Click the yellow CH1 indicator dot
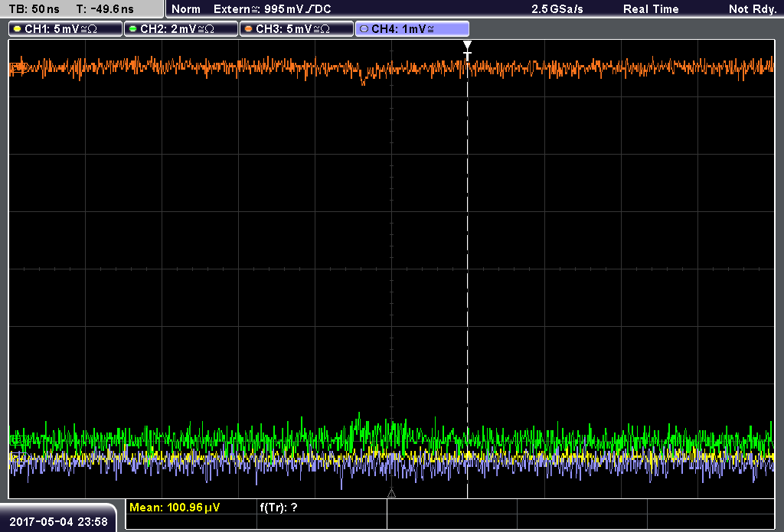 coord(18,29)
